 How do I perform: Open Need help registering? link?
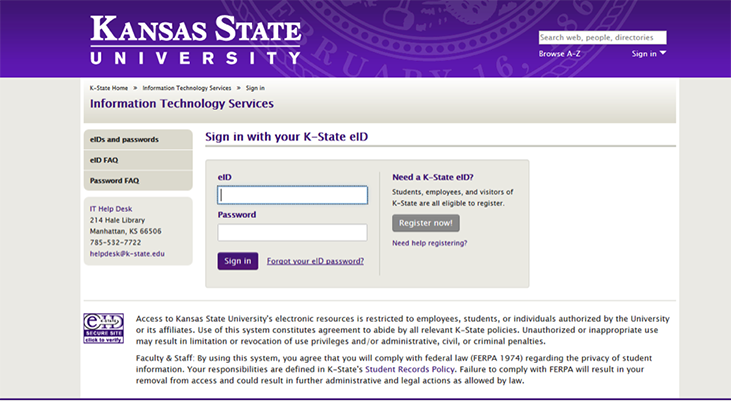click(429, 243)
